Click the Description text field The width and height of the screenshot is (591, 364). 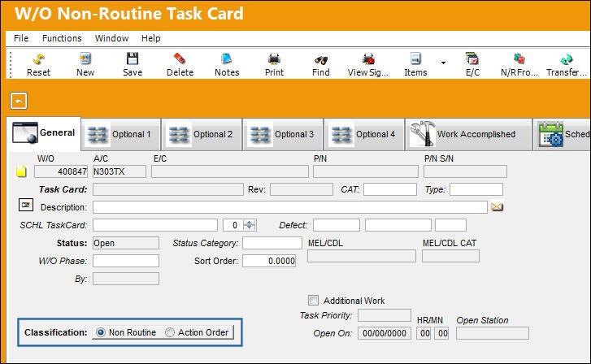290,207
